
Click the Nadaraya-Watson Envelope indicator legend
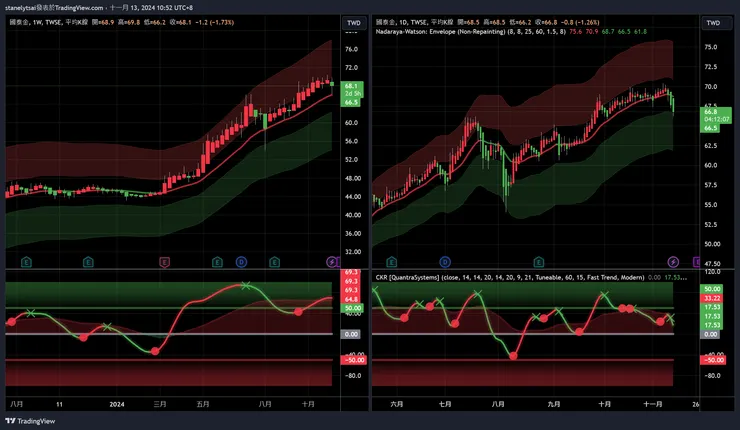coord(471,32)
